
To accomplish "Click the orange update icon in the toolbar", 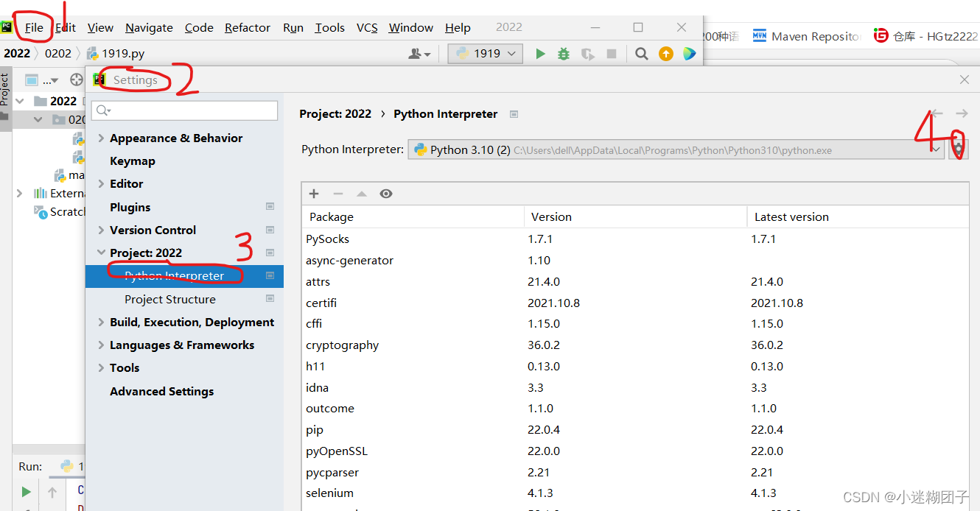I will tap(665, 53).
